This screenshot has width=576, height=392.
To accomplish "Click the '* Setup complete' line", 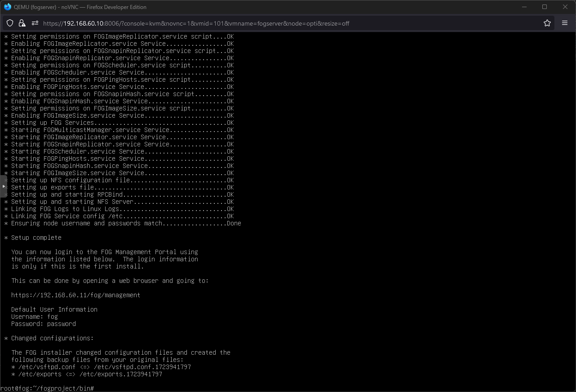I will pyautogui.click(x=33, y=238).
